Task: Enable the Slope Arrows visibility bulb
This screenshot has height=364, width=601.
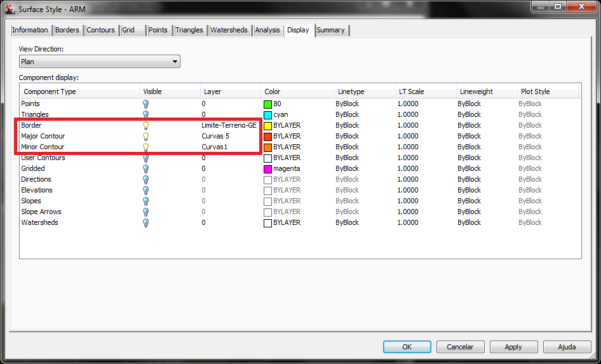Action: pyautogui.click(x=145, y=212)
